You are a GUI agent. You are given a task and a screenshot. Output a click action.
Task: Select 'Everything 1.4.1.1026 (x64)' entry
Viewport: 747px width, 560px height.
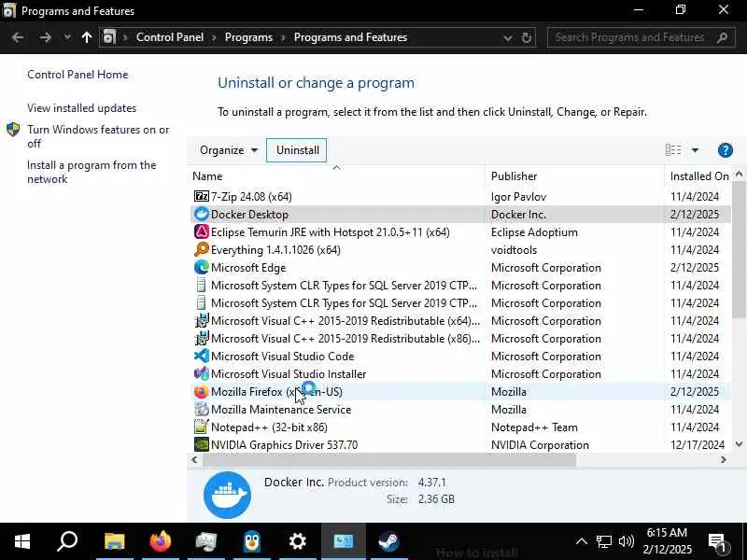point(275,250)
